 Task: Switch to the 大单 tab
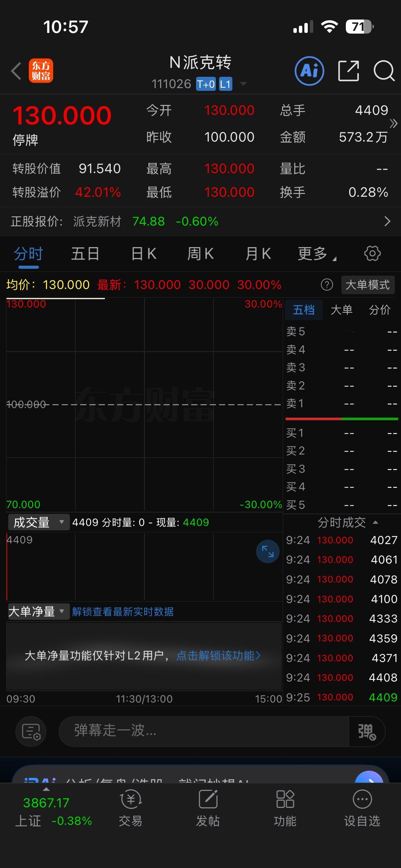click(x=341, y=310)
